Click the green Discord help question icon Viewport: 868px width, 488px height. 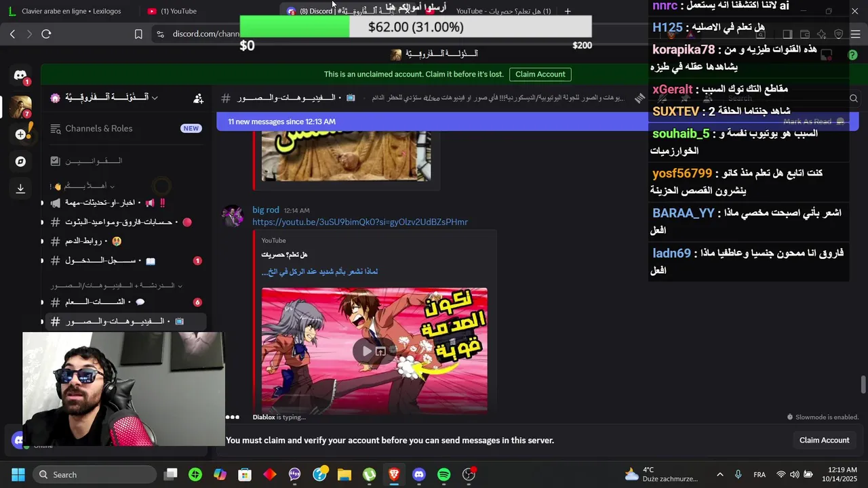tap(852, 54)
